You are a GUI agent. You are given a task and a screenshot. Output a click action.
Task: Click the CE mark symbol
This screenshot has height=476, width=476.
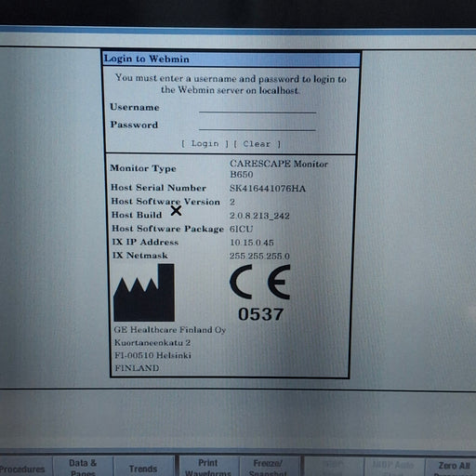click(259, 282)
